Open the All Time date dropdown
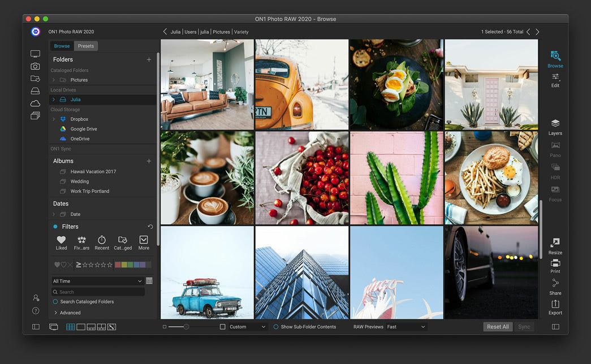The height and width of the screenshot is (364, 591). pos(97,281)
